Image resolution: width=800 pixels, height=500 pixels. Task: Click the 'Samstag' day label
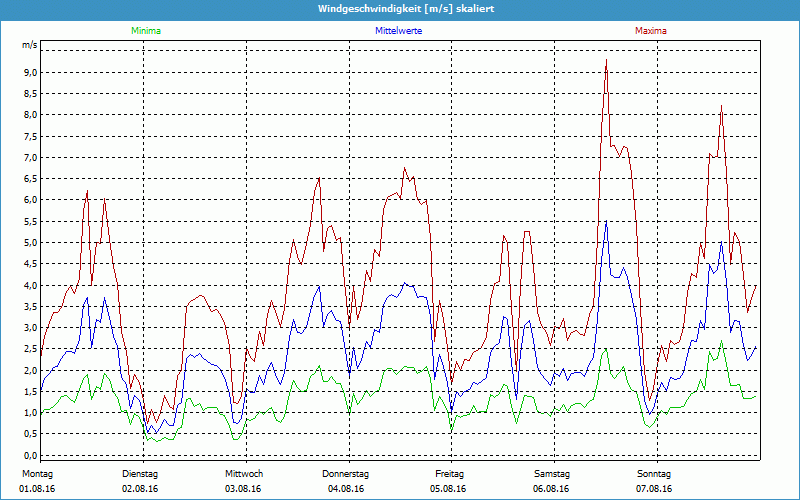coord(551,474)
